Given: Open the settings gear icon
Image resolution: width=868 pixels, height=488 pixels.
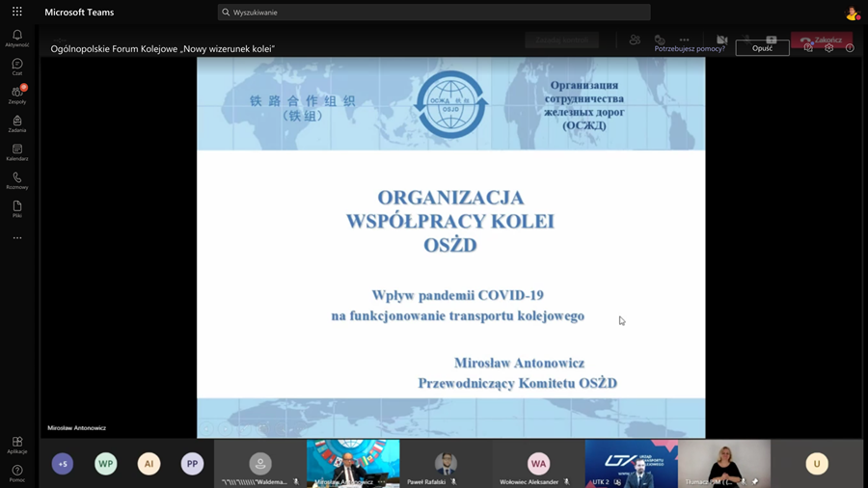Looking at the screenshot, I should (828, 48).
